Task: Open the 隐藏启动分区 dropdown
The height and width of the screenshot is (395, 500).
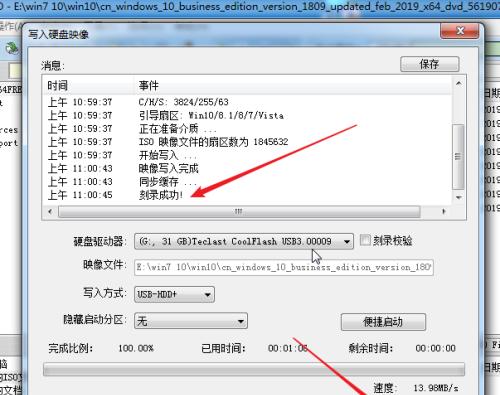Action: point(191,321)
